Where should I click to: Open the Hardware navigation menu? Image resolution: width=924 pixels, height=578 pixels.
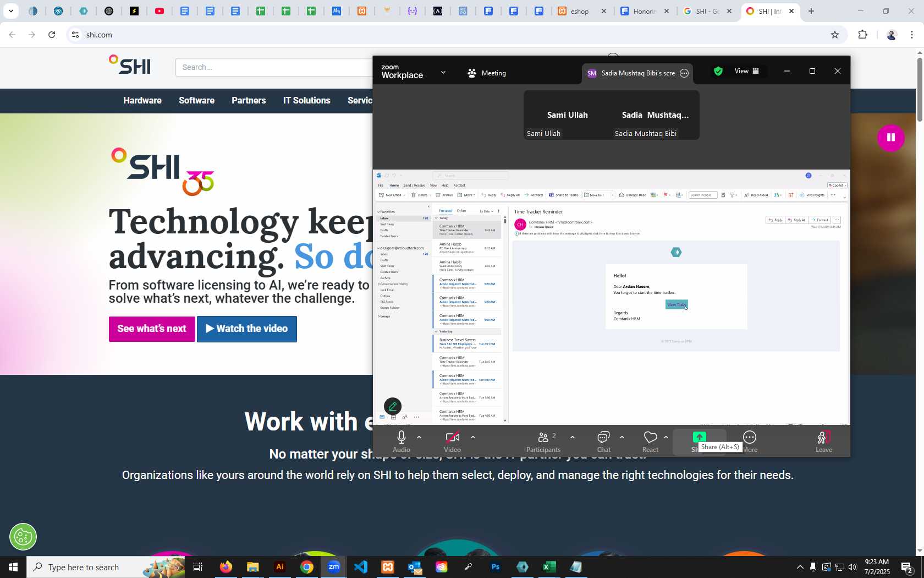(142, 100)
